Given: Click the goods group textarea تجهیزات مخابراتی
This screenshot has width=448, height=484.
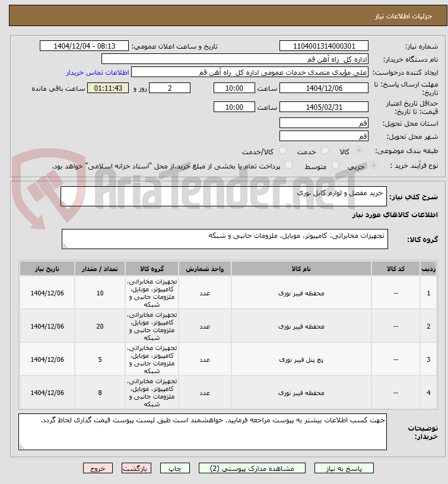Looking at the screenshot, I should (x=225, y=239).
